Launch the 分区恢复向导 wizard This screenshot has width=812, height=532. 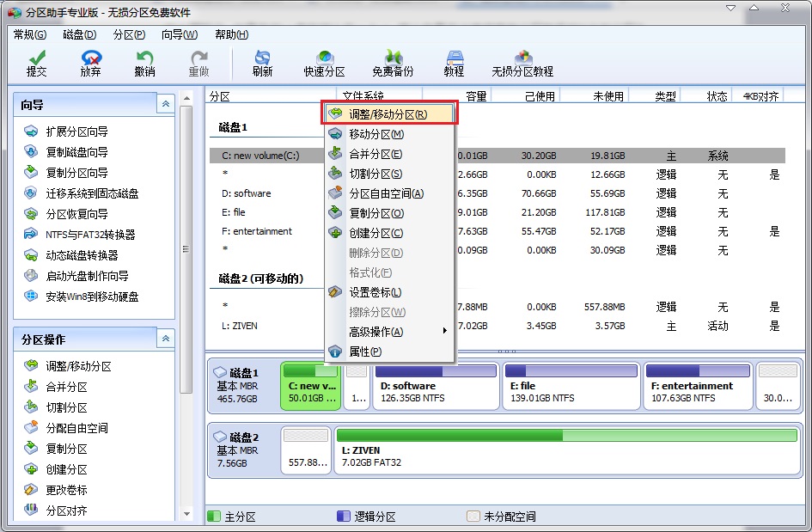click(x=66, y=214)
